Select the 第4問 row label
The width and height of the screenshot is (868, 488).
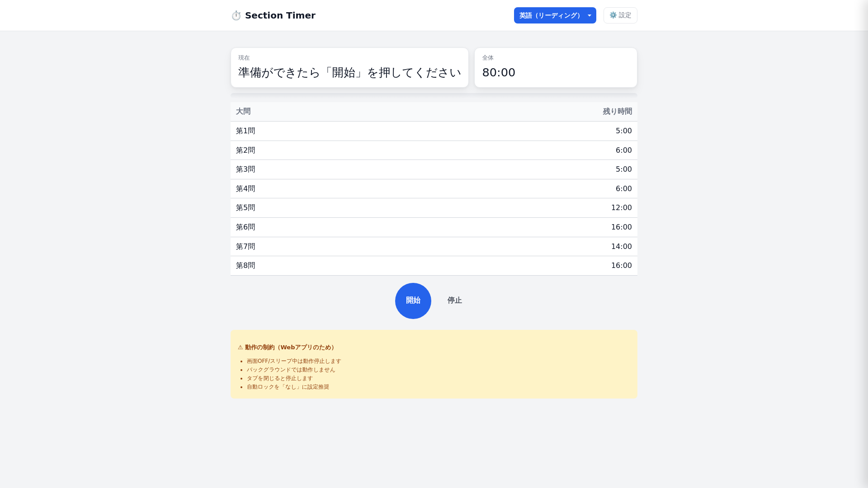point(245,188)
